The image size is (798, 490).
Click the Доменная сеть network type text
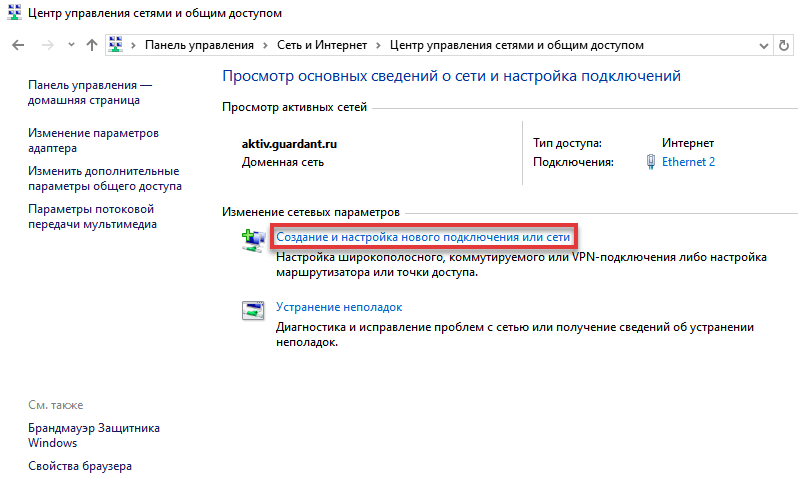click(x=282, y=162)
